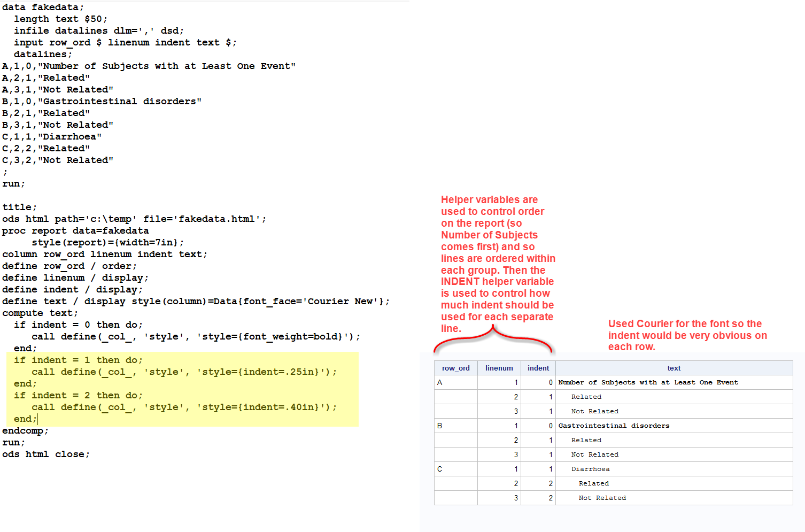
Task: Click the 'datalines;' code line
Action: [x=43, y=55]
